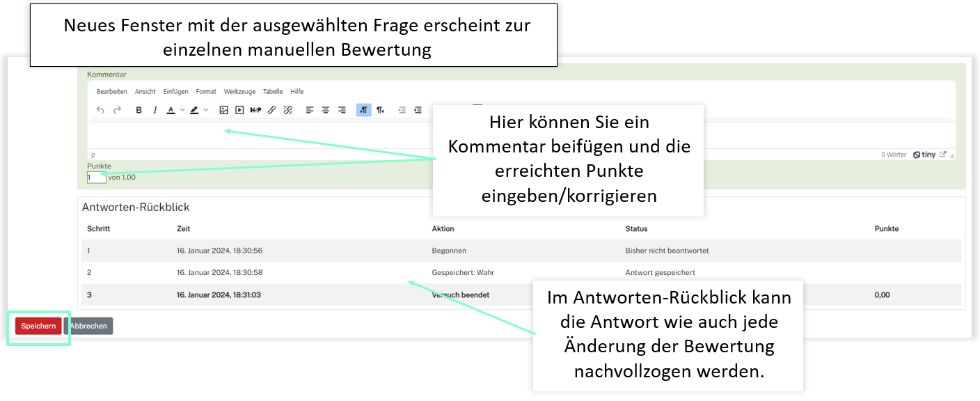
Task: Remove link using the unlink icon
Action: (288, 110)
